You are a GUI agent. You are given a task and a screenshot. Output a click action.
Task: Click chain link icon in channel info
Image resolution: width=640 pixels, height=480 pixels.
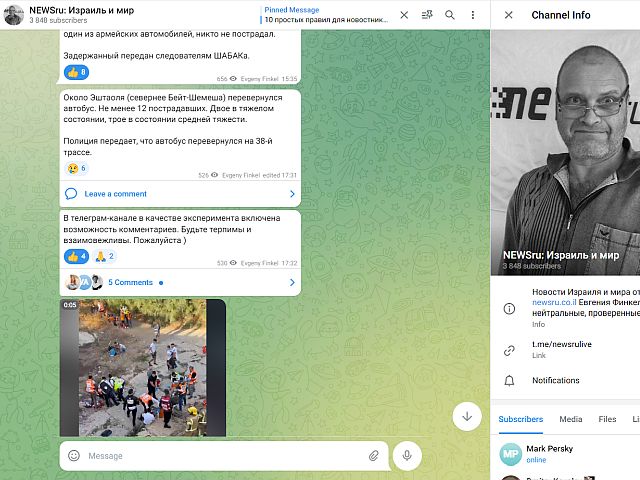509,350
